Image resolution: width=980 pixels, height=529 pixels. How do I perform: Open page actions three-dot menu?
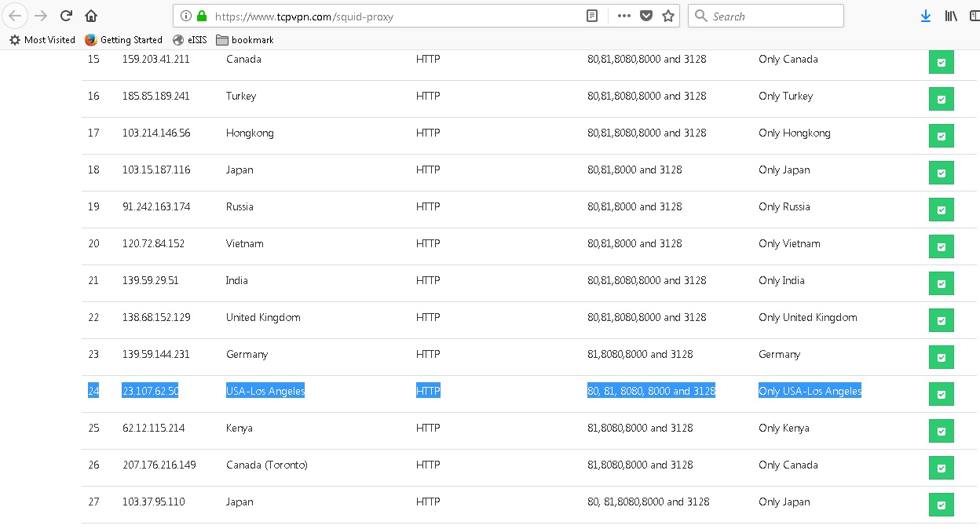tap(624, 16)
